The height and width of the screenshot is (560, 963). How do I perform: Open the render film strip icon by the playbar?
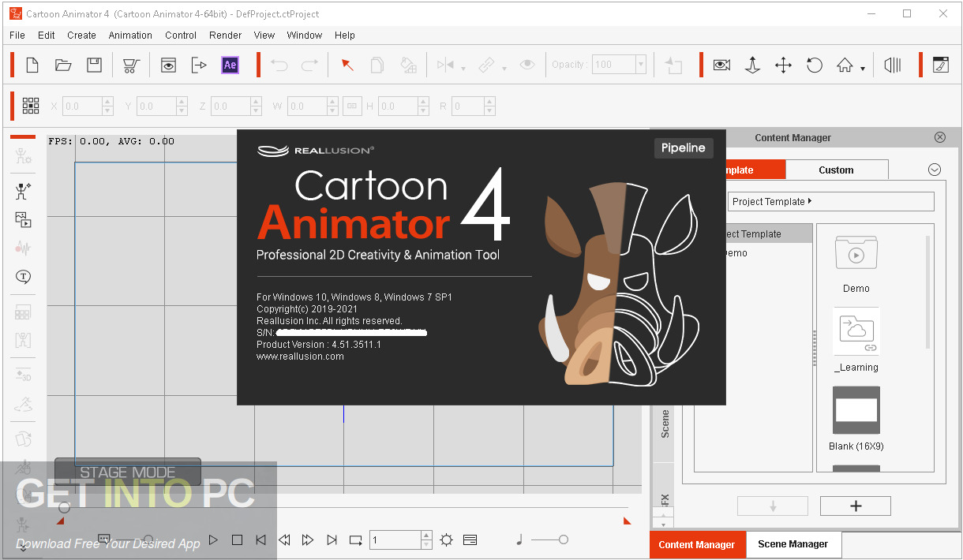point(470,539)
